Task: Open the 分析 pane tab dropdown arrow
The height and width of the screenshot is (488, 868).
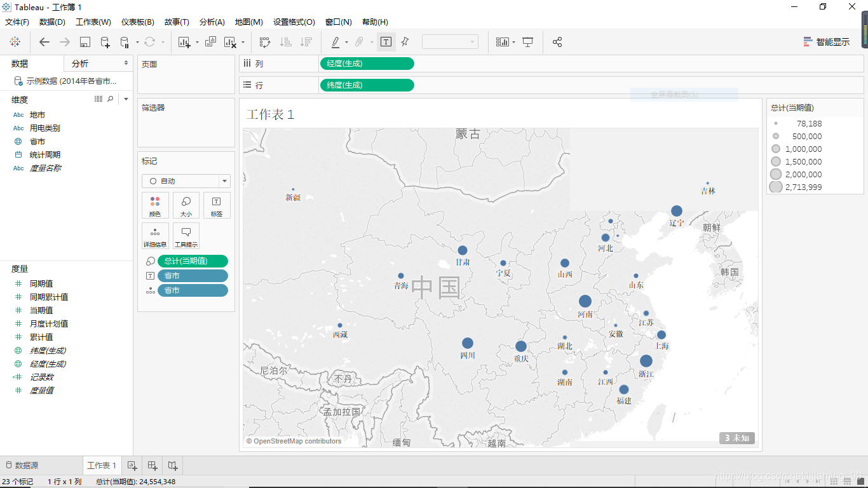Action: pos(126,64)
